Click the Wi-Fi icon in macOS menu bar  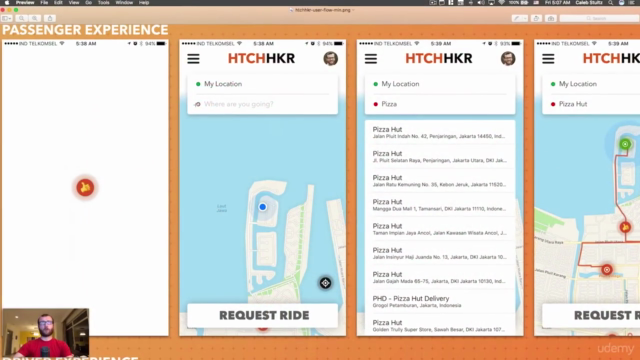click(x=502, y=2)
